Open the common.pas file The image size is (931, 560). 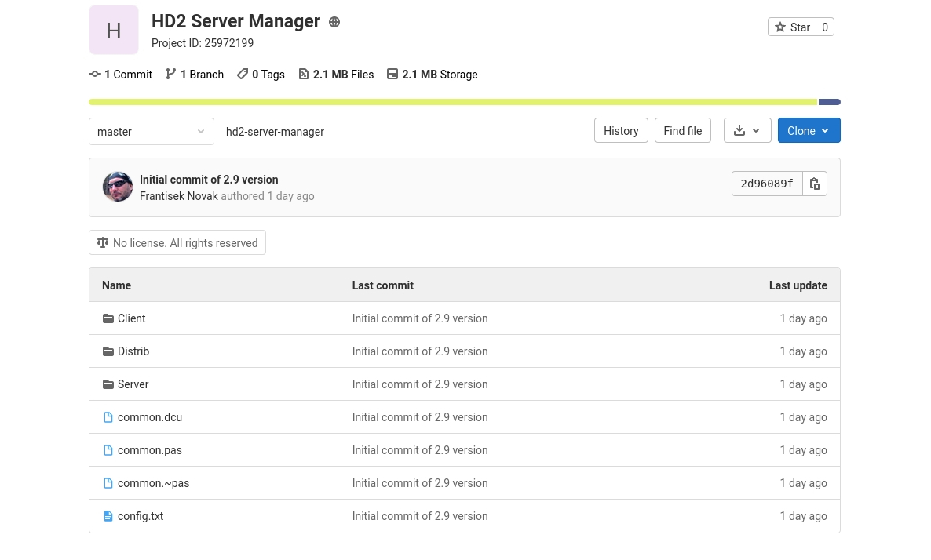149,450
